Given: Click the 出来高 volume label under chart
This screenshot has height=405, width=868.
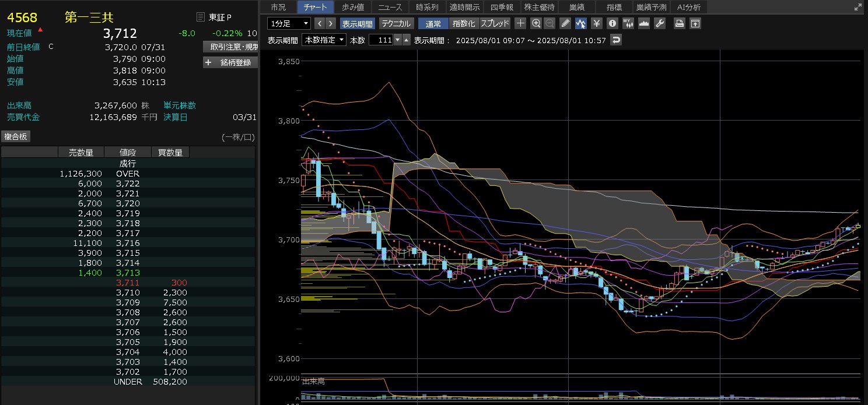Looking at the screenshot, I should [x=314, y=381].
